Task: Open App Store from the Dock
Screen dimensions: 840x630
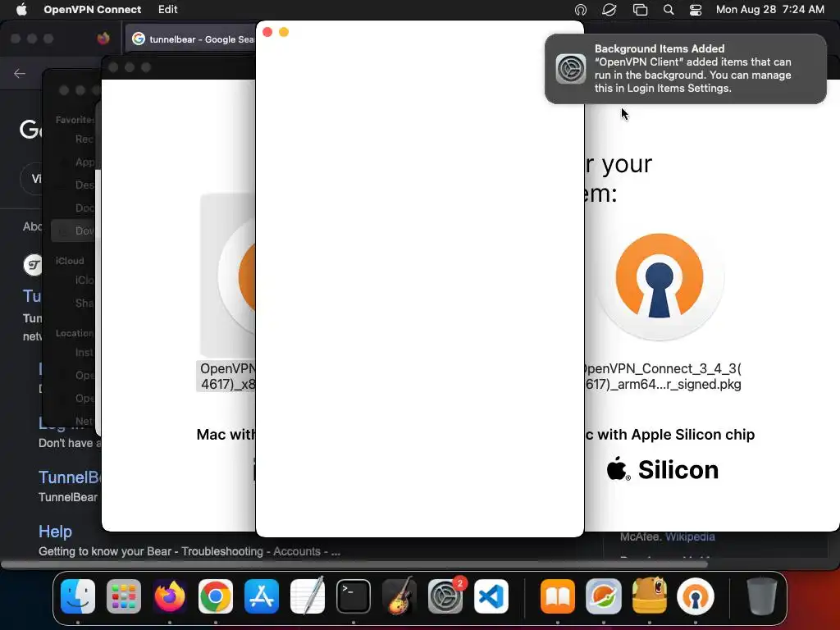Action: tap(262, 596)
